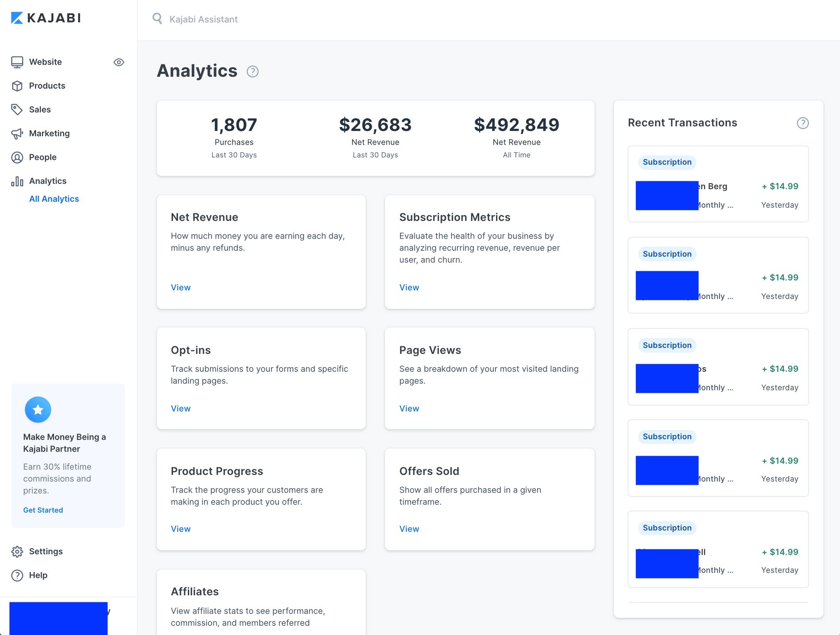The width and height of the screenshot is (840, 635).
Task: Click help icon beside Analytics heading
Action: (252, 71)
